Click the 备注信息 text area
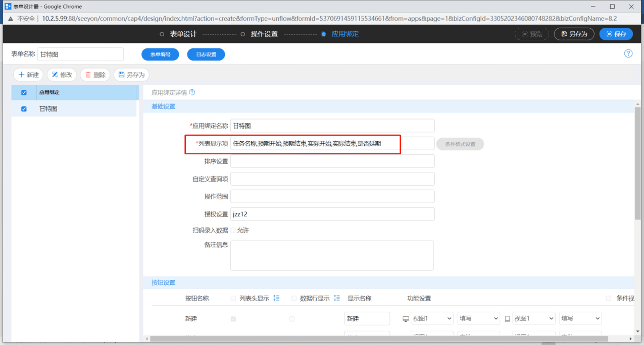Image resolution: width=644 pixels, height=345 pixels. pyautogui.click(x=332, y=255)
